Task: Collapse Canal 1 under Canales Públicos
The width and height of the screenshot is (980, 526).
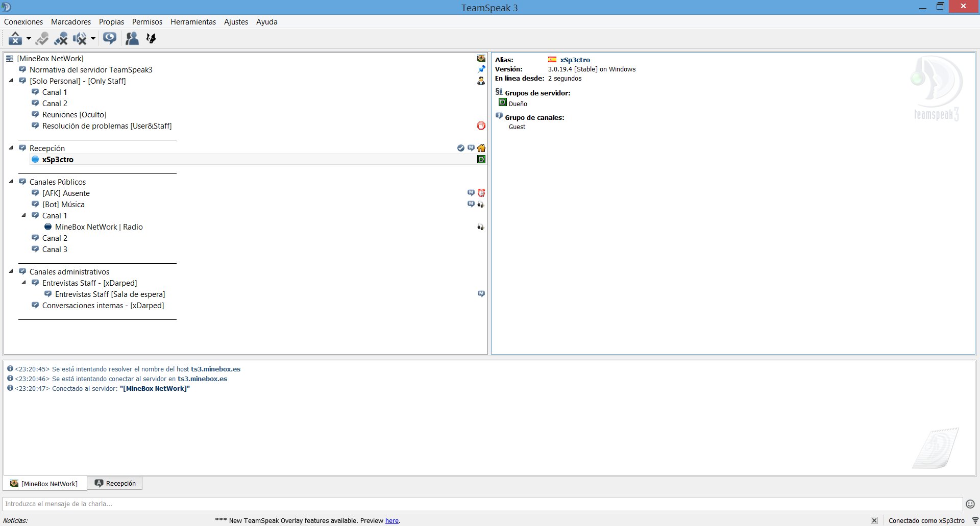Action: (x=24, y=215)
